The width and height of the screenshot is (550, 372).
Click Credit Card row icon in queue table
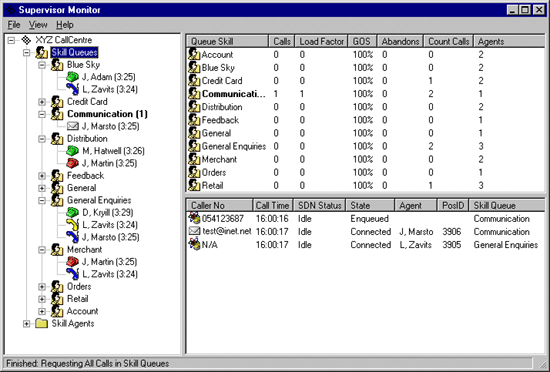click(x=194, y=81)
